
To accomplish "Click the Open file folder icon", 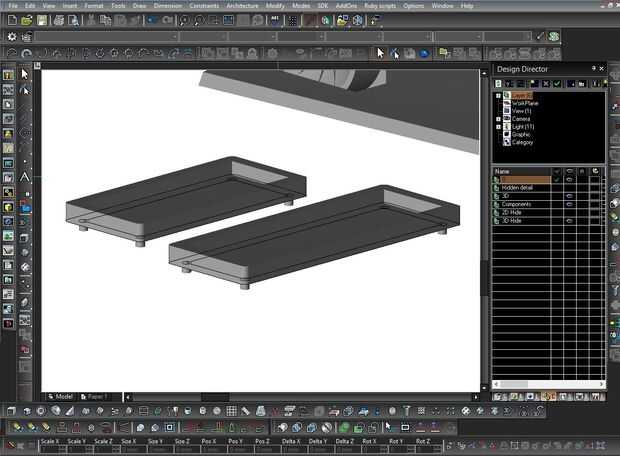I will coord(27,20).
